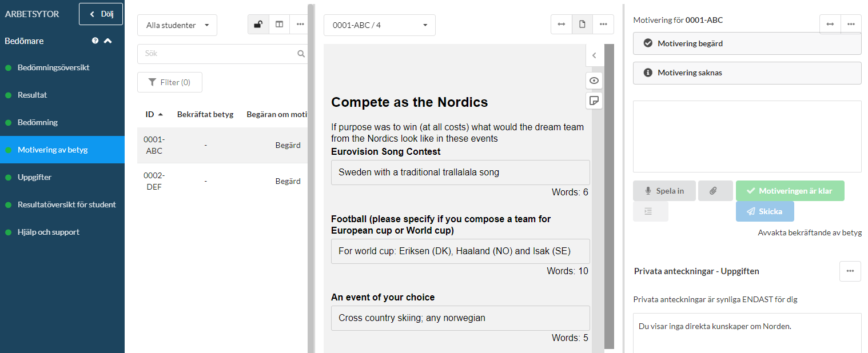
Task: Click the attachment paperclip button
Action: pyautogui.click(x=715, y=191)
